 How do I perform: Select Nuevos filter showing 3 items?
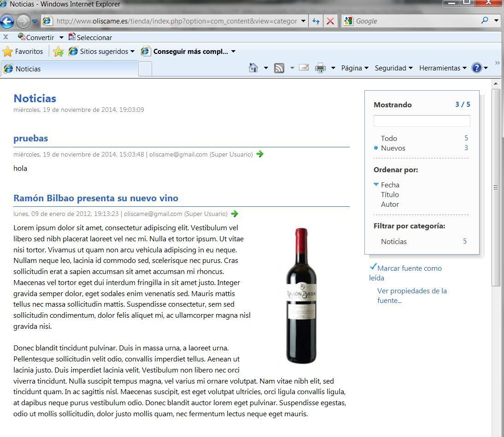pyautogui.click(x=421, y=148)
